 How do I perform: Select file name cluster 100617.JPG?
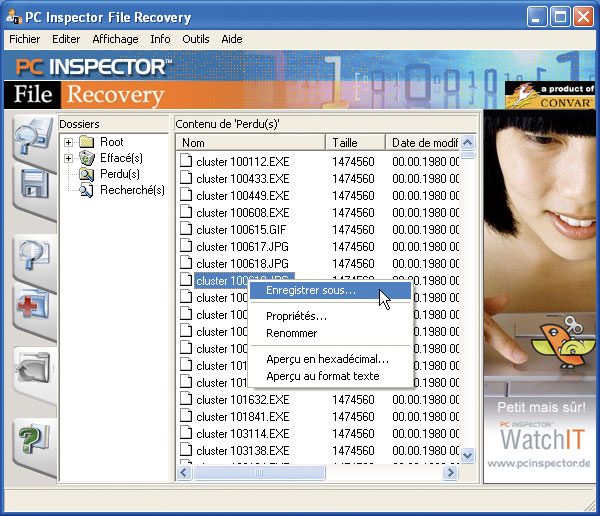pyautogui.click(x=242, y=247)
